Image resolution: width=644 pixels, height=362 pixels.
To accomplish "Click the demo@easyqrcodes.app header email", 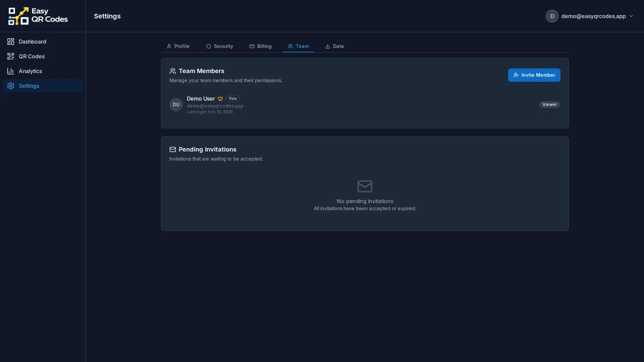I will pyautogui.click(x=593, y=16).
